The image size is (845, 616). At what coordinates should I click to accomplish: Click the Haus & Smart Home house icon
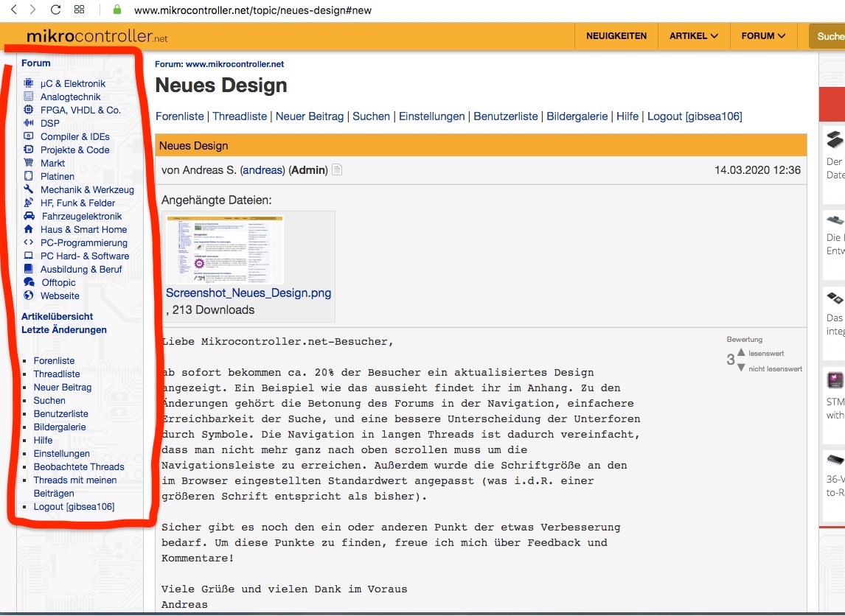(29, 229)
